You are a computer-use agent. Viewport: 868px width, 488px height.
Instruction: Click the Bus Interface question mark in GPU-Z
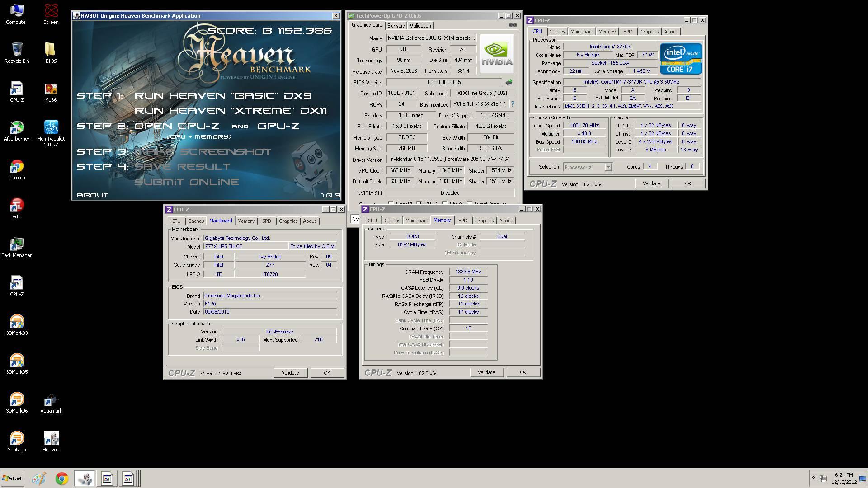(512, 104)
